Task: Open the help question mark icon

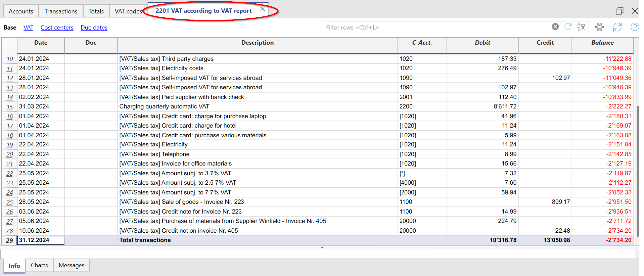Action: (635, 27)
